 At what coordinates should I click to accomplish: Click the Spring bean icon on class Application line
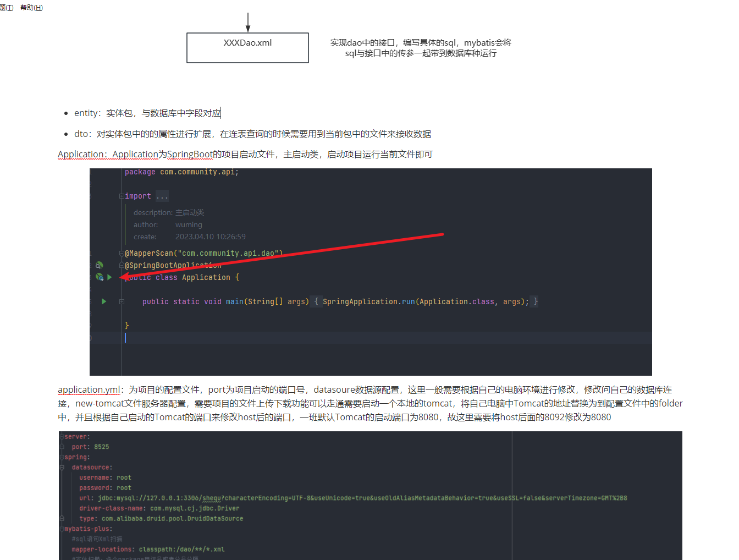100,277
